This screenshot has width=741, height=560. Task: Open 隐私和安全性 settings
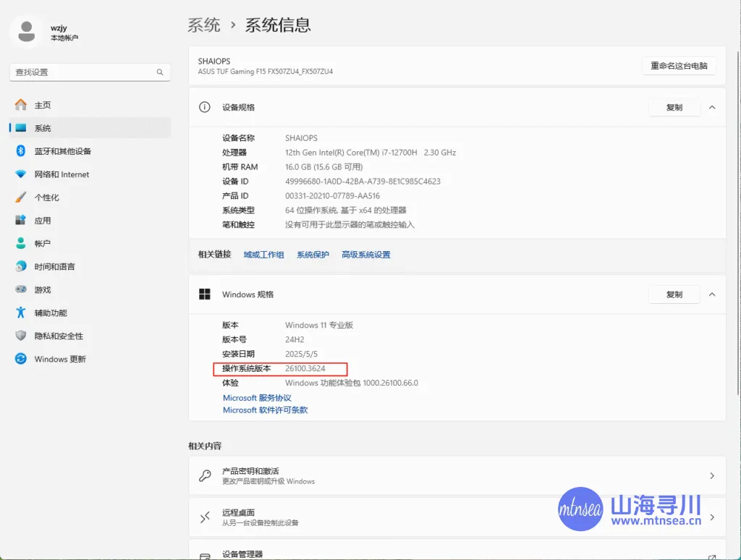[x=90, y=336]
